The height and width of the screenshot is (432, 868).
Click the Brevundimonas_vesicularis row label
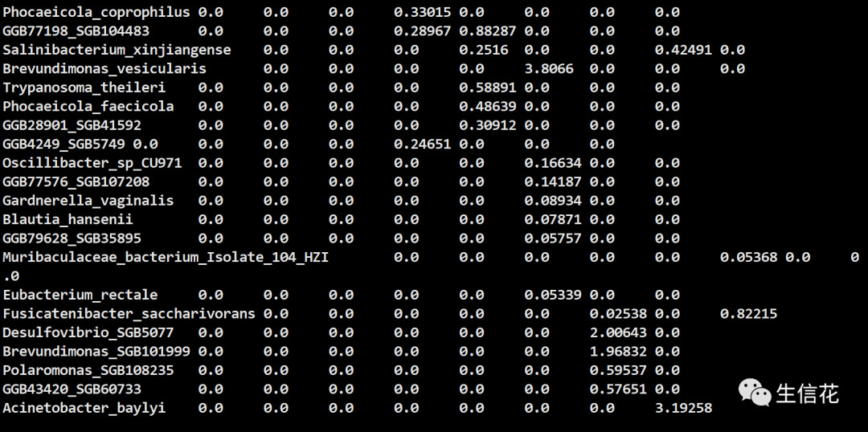pos(104,68)
